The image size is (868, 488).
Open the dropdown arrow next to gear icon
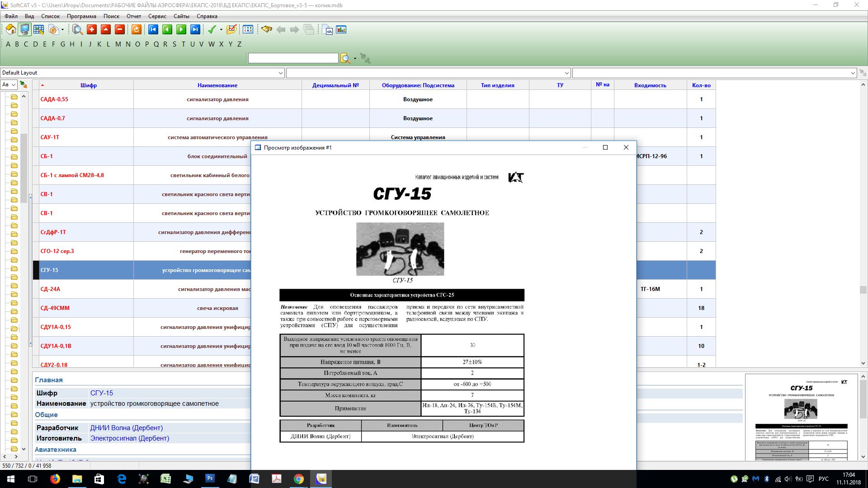pyautogui.click(x=62, y=30)
